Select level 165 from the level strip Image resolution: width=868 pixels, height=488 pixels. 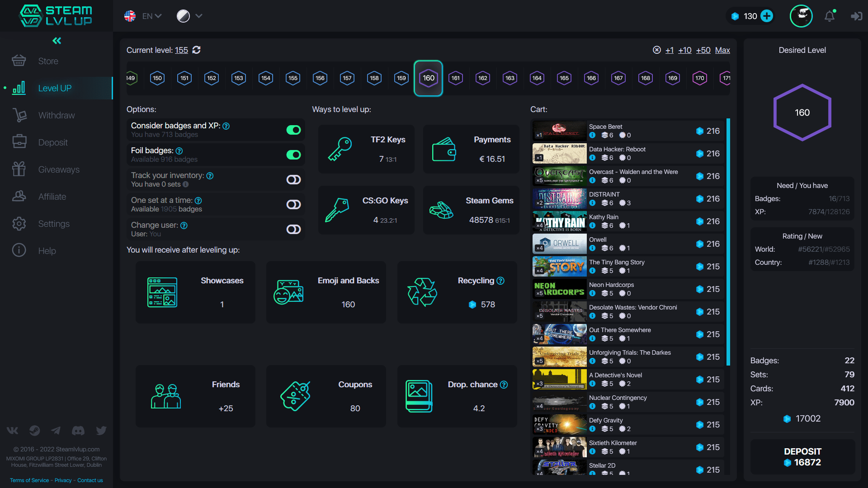[x=564, y=78]
